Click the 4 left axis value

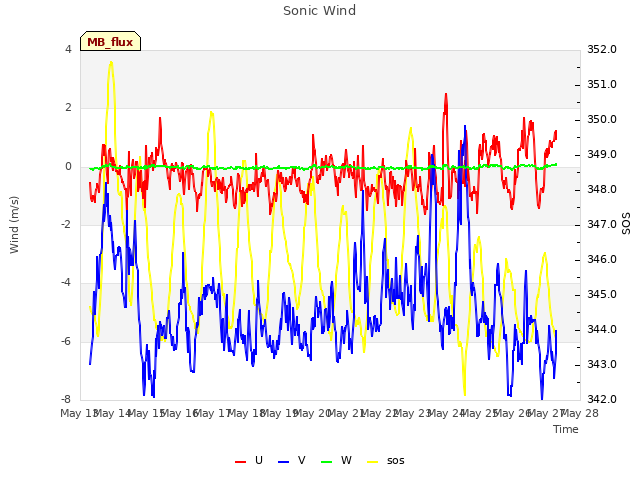[x=68, y=49]
